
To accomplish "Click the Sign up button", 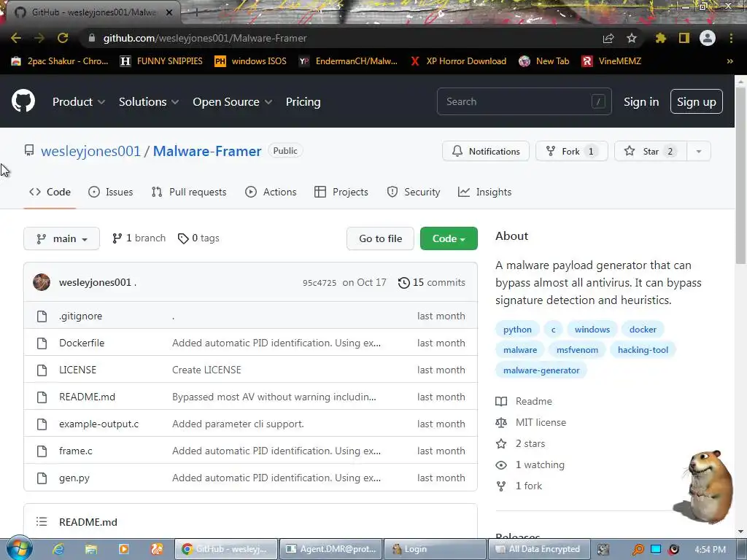I will point(696,101).
